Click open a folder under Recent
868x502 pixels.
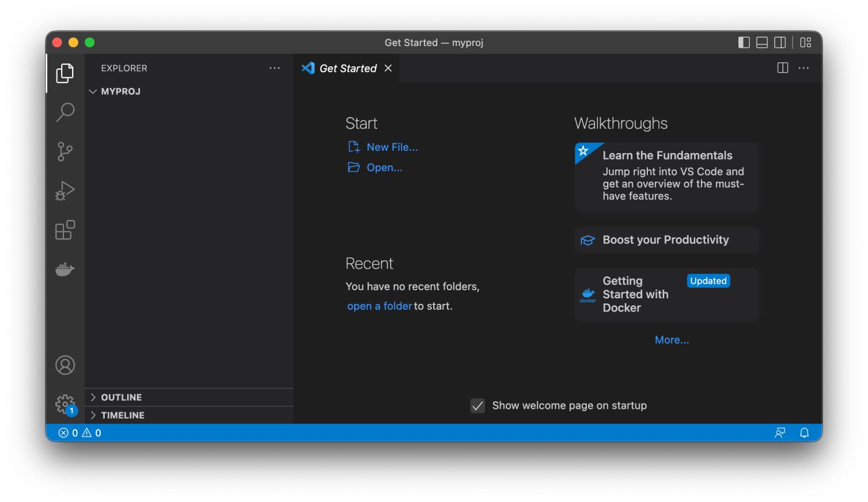pyautogui.click(x=379, y=306)
